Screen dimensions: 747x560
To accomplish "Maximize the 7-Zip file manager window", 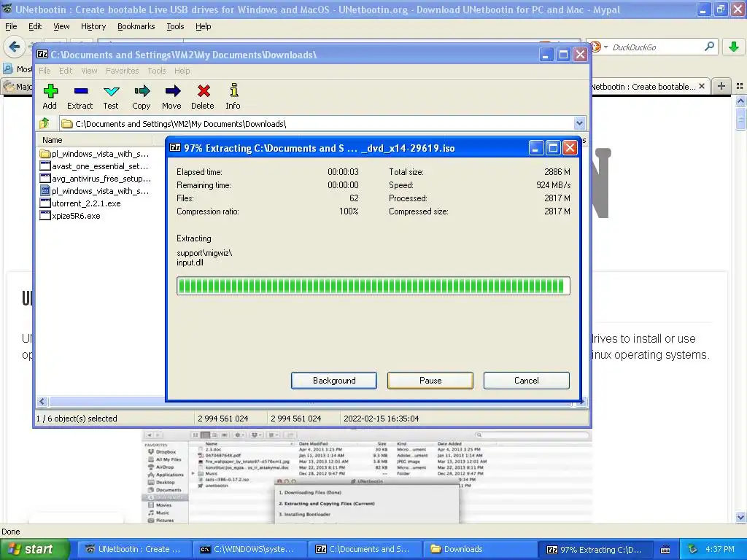I will 563,54.
